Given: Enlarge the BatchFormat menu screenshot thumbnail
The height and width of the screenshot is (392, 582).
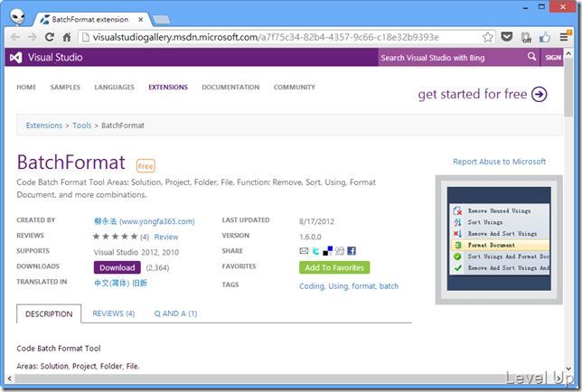Looking at the screenshot, I should 499,239.
